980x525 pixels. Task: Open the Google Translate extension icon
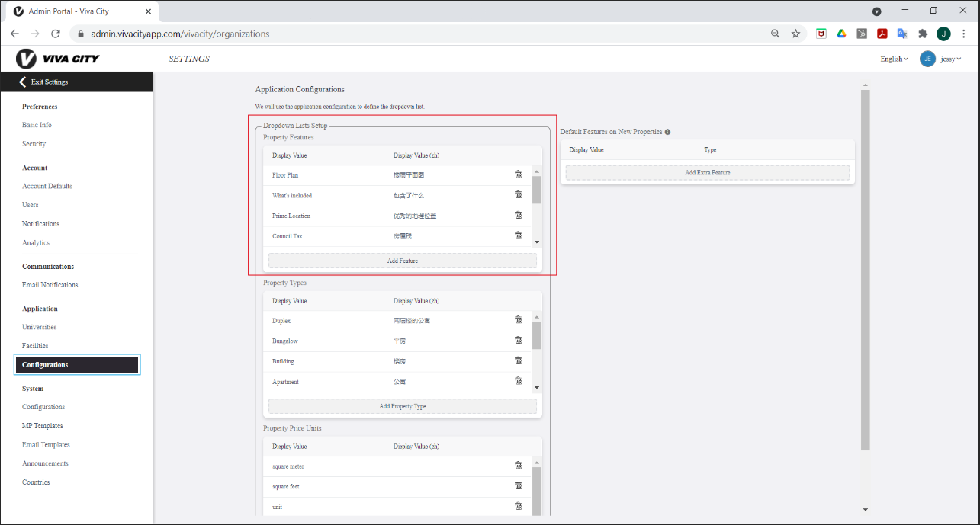[902, 34]
